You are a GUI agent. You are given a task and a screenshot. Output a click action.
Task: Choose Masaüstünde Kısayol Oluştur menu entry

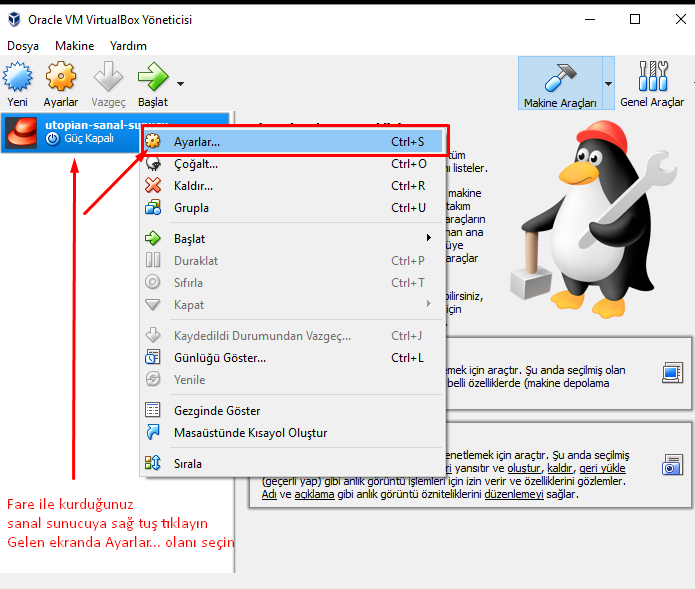[293, 433]
